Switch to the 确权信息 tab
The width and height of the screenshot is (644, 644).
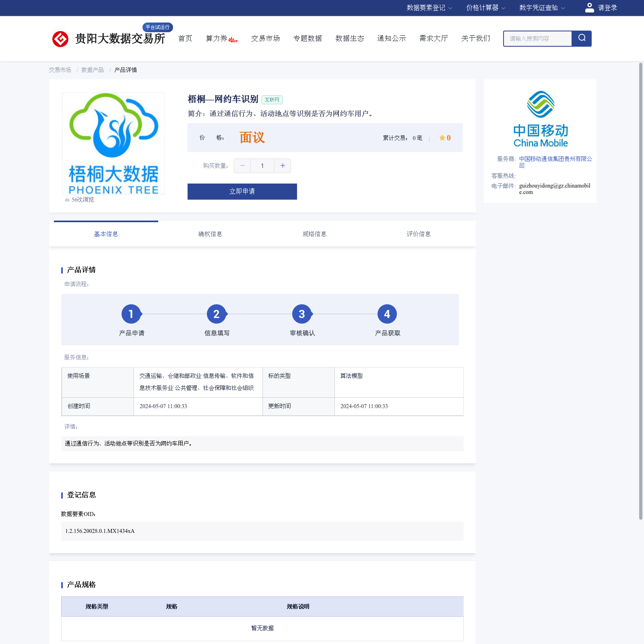(x=210, y=234)
